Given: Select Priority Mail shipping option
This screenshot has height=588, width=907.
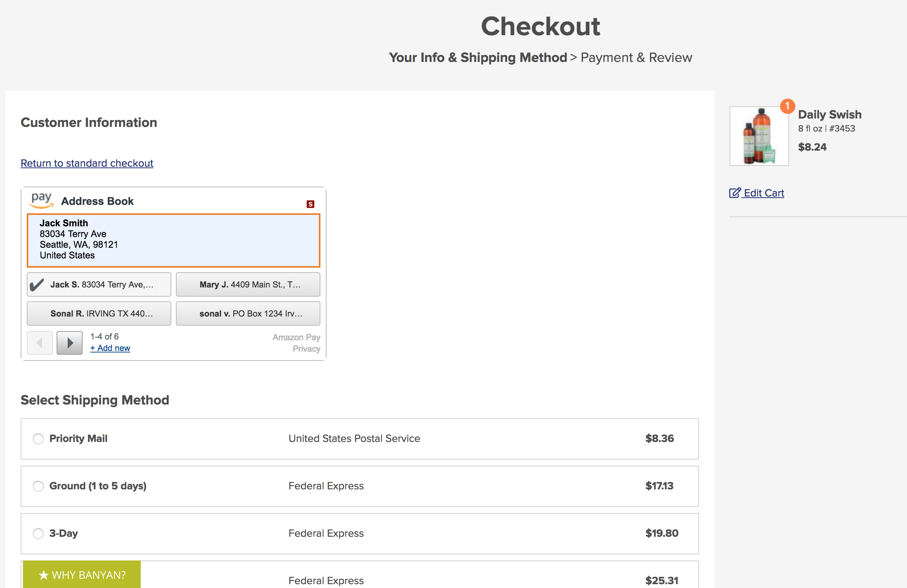Looking at the screenshot, I should point(38,439).
